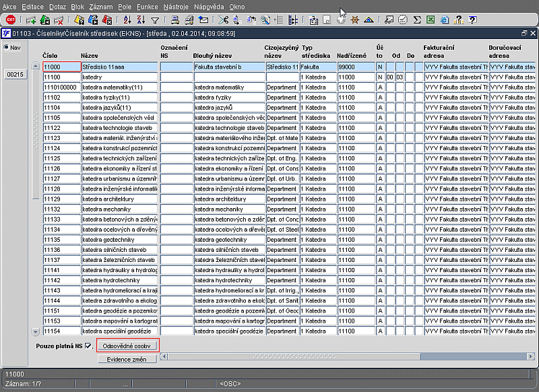The height and width of the screenshot is (392, 539).
Task: Click the Typ střediska cell 'Fakulta'
Action: [x=318, y=67]
